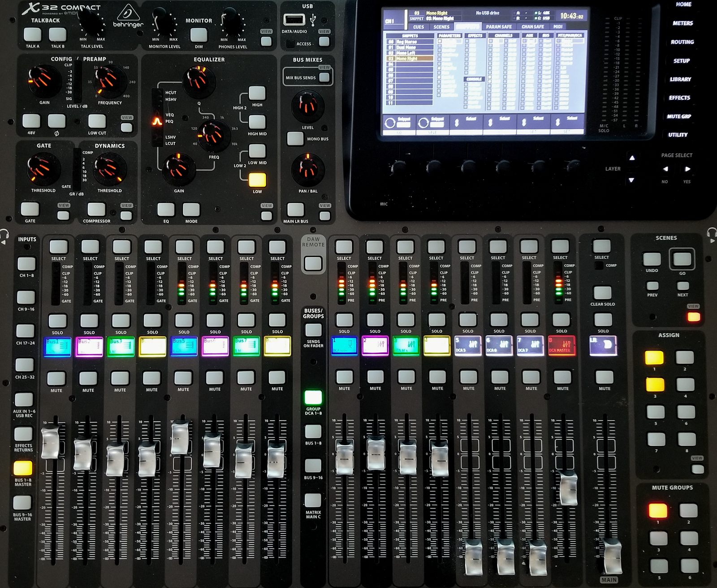The width and height of the screenshot is (717, 588).
Task: Select the BUS 1-8 group layer
Action: click(x=313, y=432)
